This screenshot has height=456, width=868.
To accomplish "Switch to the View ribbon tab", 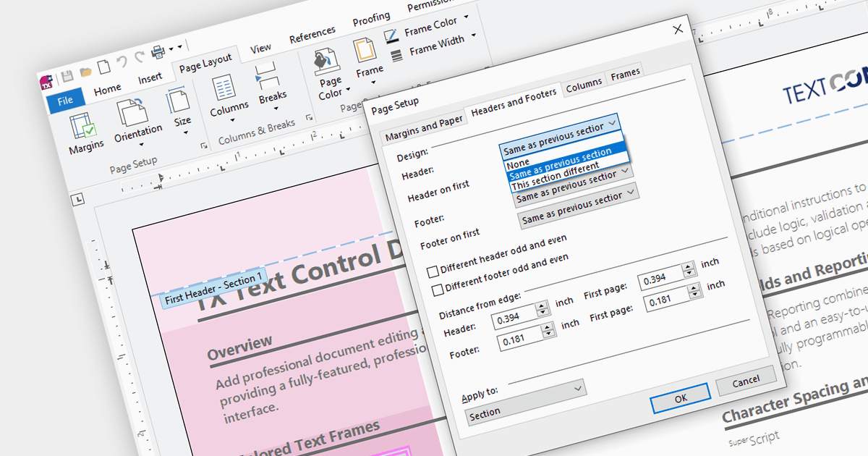I will [260, 49].
